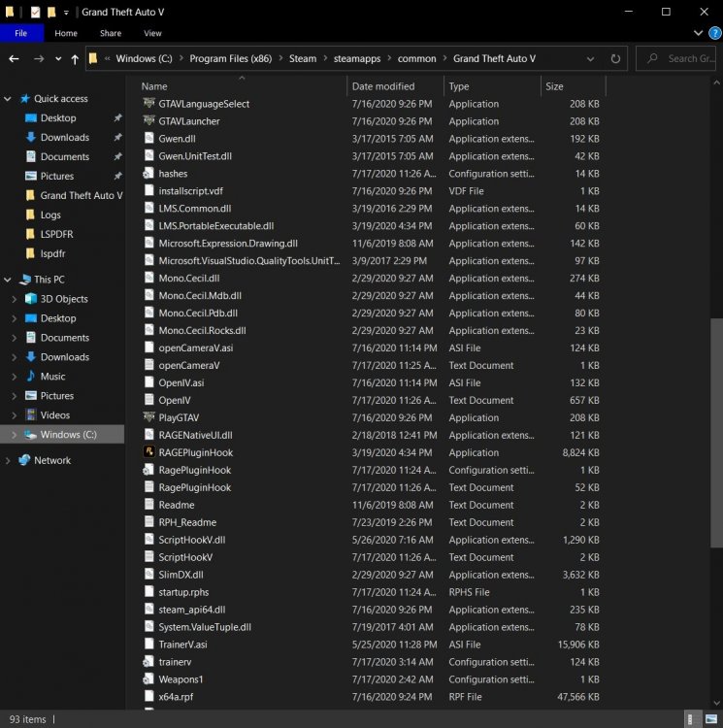Go up one folder level with Up arrow
The image size is (723, 728).
pos(75,58)
